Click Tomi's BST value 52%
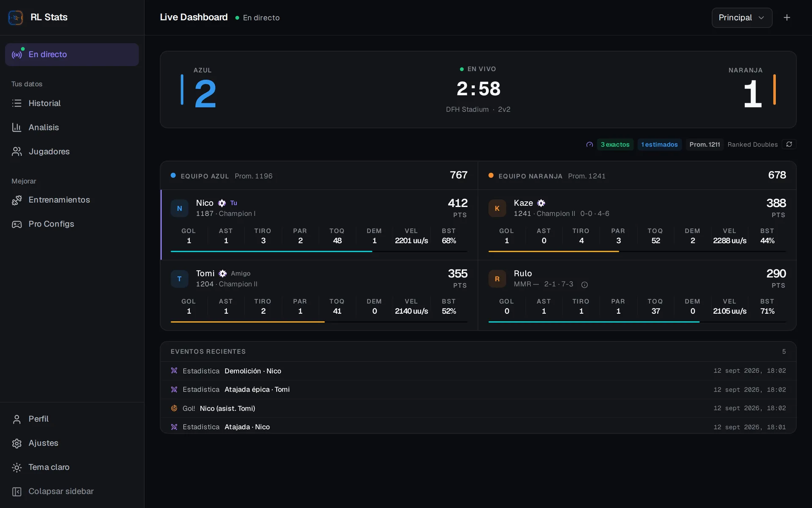Screen dimensions: 812x508 [x=449, y=311]
